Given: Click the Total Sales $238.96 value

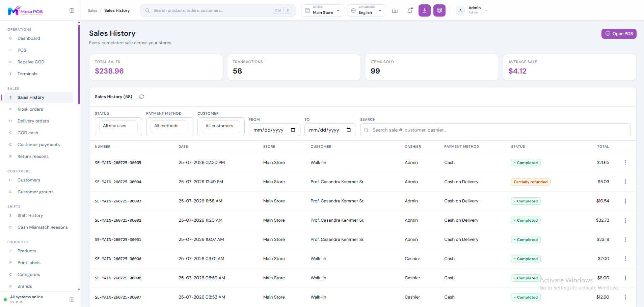Looking at the screenshot, I should pyautogui.click(x=109, y=71).
